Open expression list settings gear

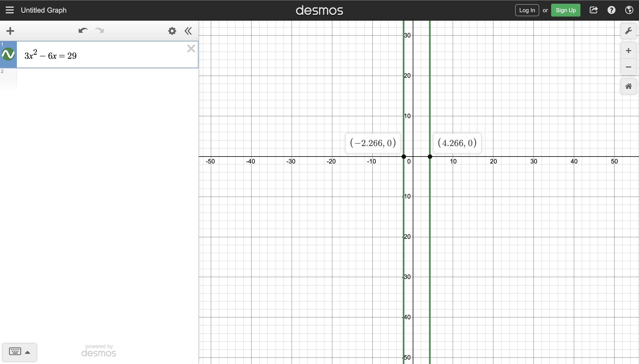172,31
